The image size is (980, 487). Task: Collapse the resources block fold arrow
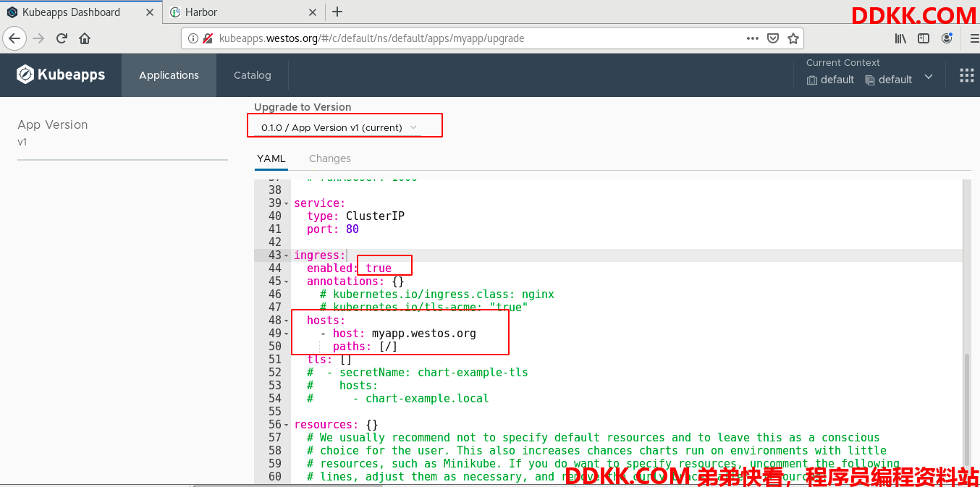[x=287, y=425]
